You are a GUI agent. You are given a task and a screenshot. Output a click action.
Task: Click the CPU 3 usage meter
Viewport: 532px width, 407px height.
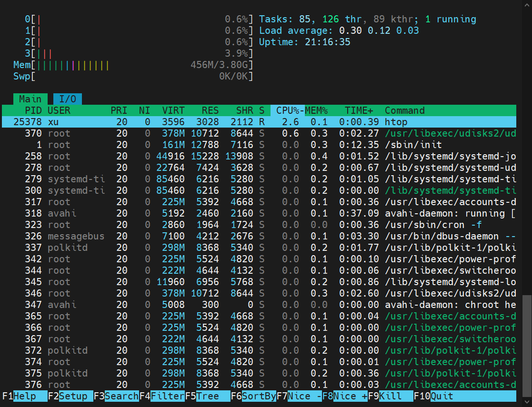pos(139,54)
